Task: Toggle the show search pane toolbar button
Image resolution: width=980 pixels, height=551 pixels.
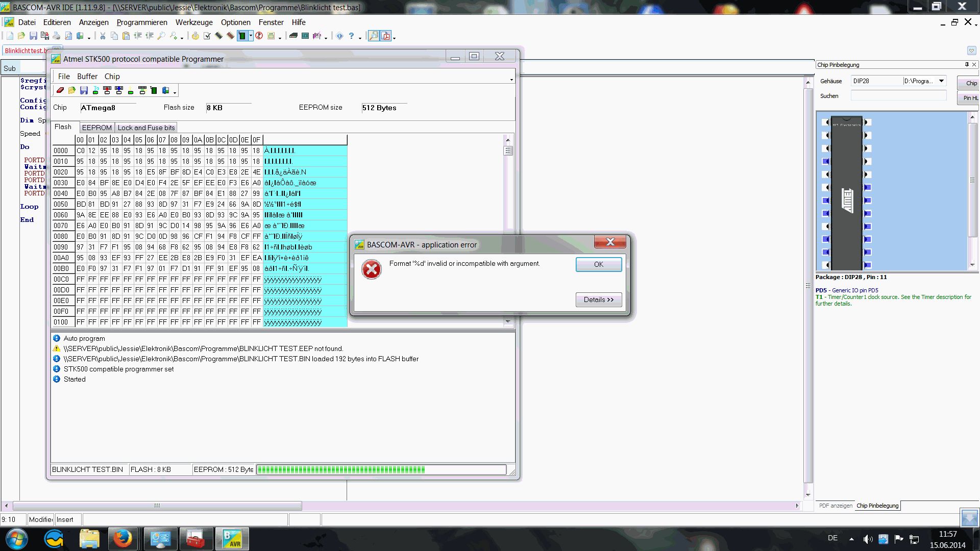Action: (374, 36)
